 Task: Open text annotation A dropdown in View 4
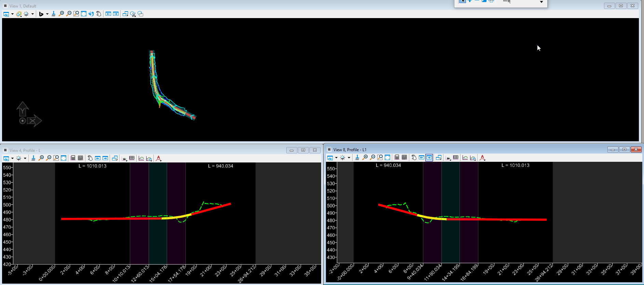tap(158, 158)
